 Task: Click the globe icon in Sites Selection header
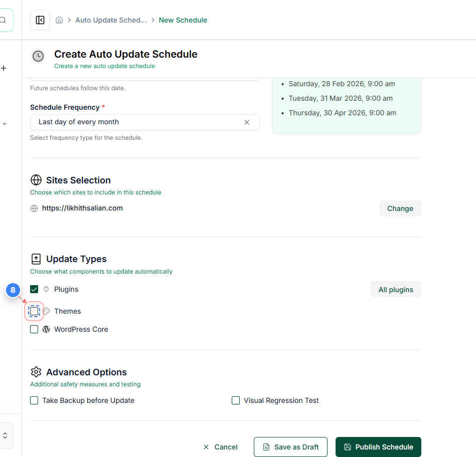pyautogui.click(x=36, y=180)
